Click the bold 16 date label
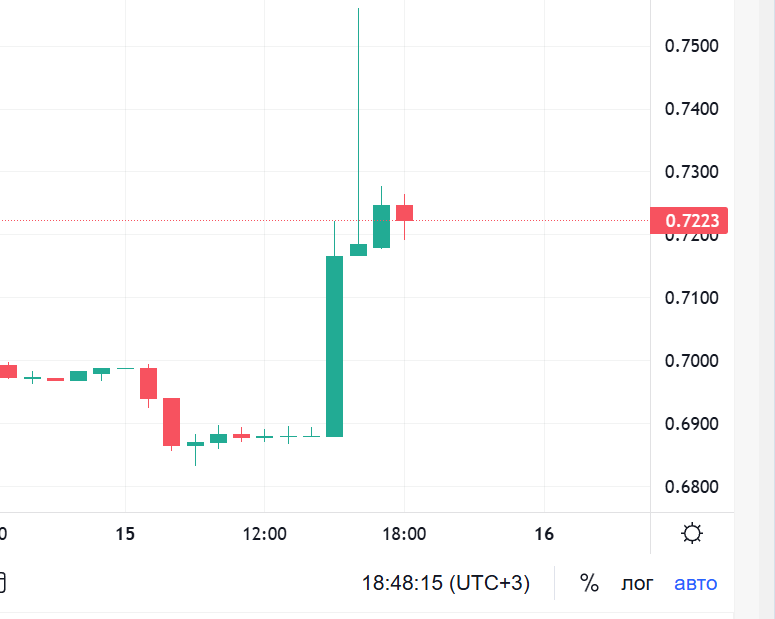This screenshot has height=619, width=775. [x=544, y=534]
